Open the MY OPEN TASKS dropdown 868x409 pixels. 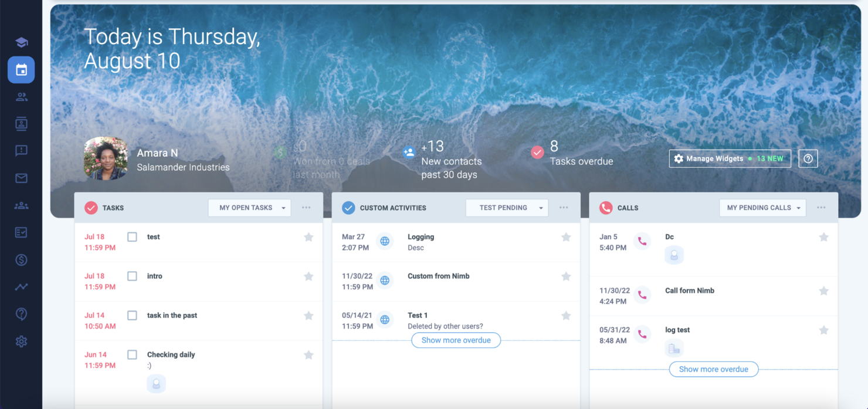click(x=249, y=207)
